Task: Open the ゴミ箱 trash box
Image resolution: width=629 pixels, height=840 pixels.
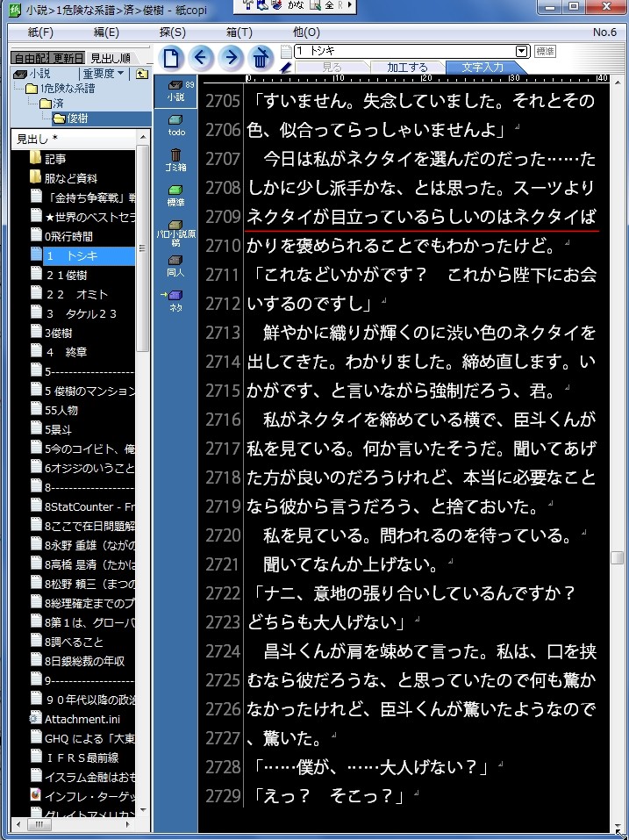Action: pos(175,160)
